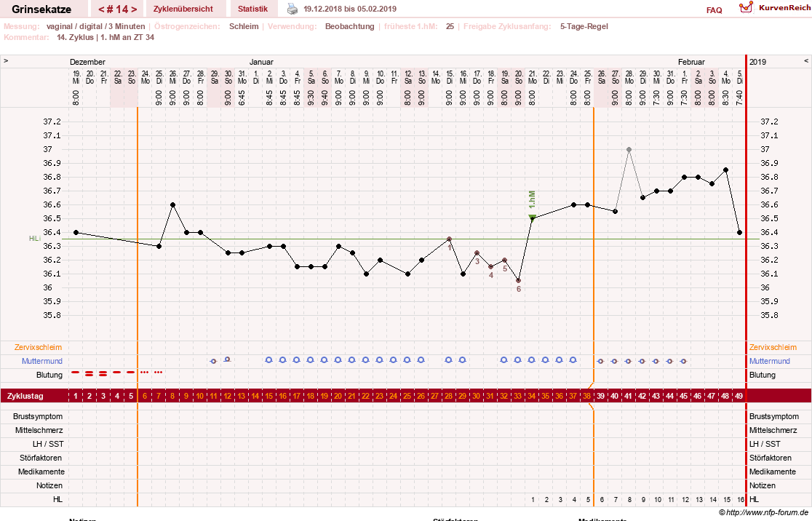
Task: Click the Muttermund icon on cycle day 32
Action: pos(504,360)
